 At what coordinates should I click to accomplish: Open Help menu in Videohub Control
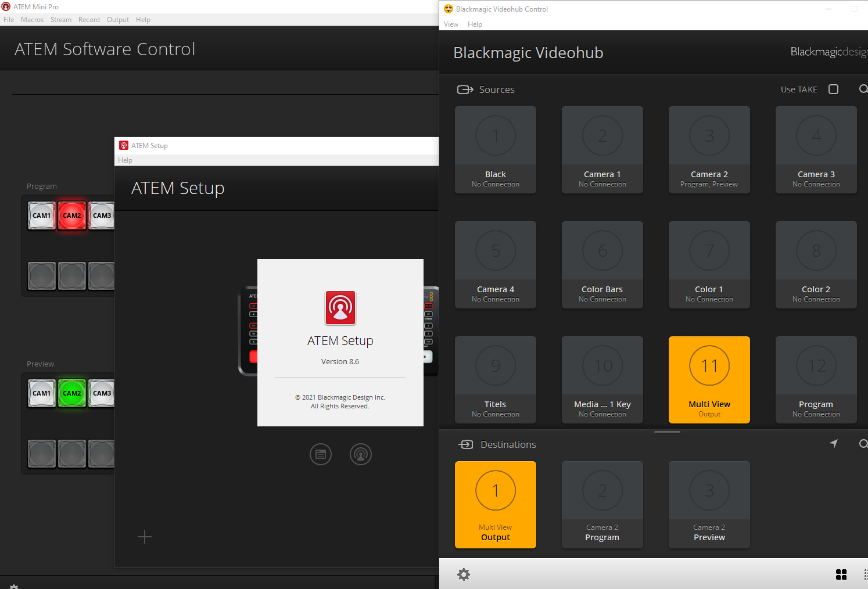(475, 24)
